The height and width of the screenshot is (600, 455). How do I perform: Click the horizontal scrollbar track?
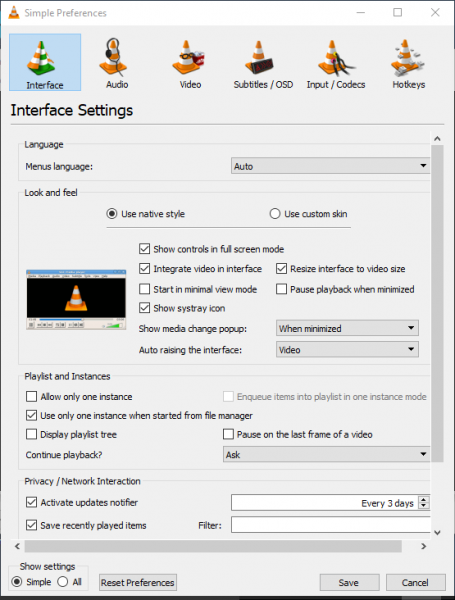(213, 546)
